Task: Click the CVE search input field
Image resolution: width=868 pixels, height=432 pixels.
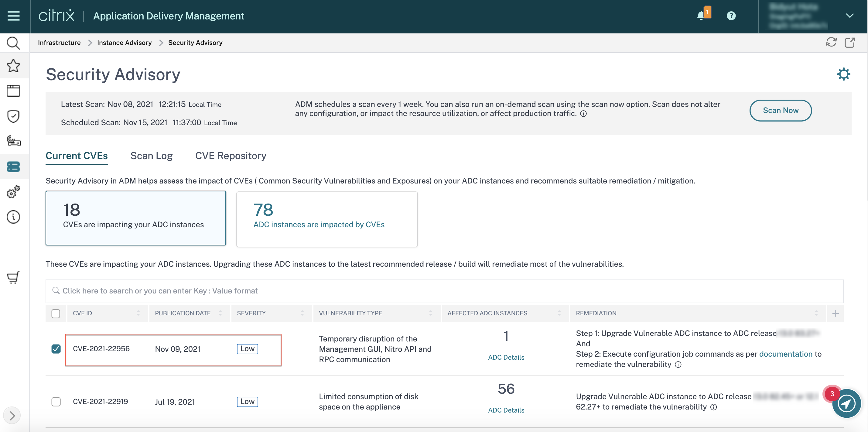Action: pos(444,291)
